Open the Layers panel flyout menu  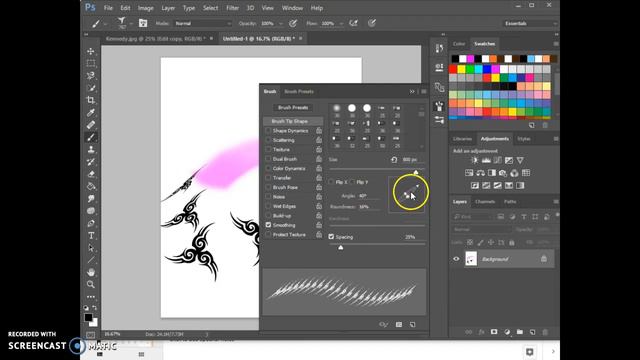556,202
